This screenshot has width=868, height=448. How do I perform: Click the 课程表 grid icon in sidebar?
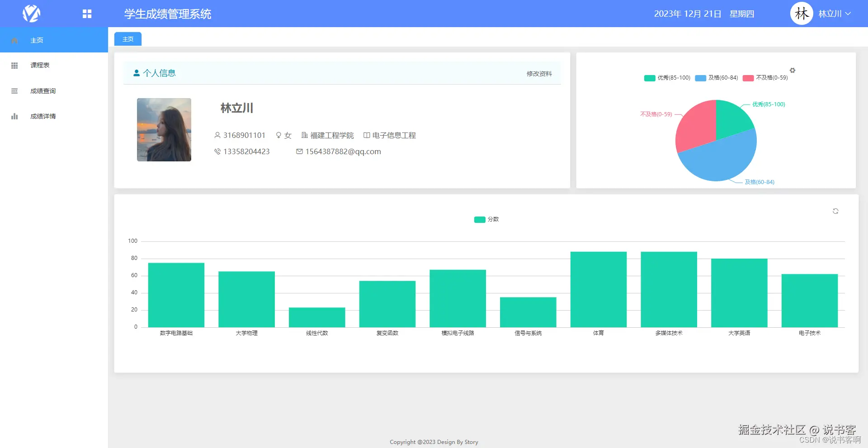click(14, 66)
